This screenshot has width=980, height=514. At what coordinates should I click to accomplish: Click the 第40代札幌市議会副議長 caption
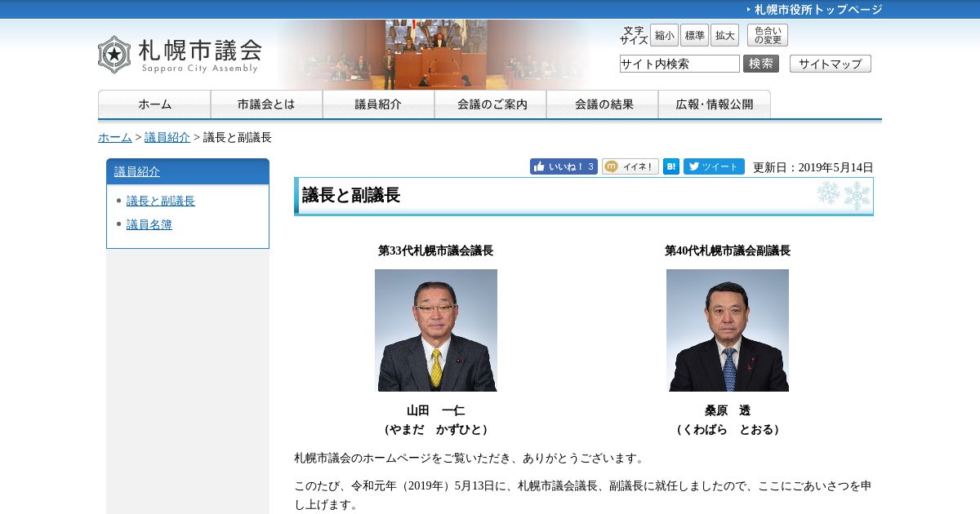[x=728, y=250]
